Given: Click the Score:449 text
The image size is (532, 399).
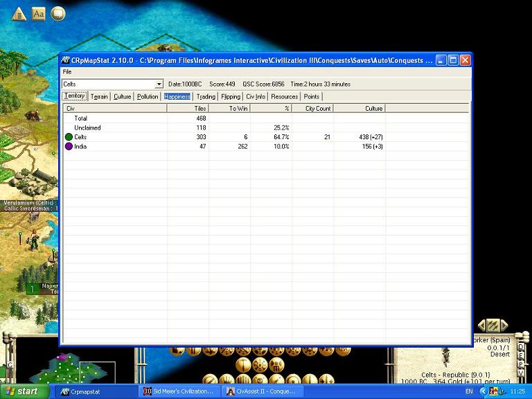Looking at the screenshot, I should tap(222, 84).
